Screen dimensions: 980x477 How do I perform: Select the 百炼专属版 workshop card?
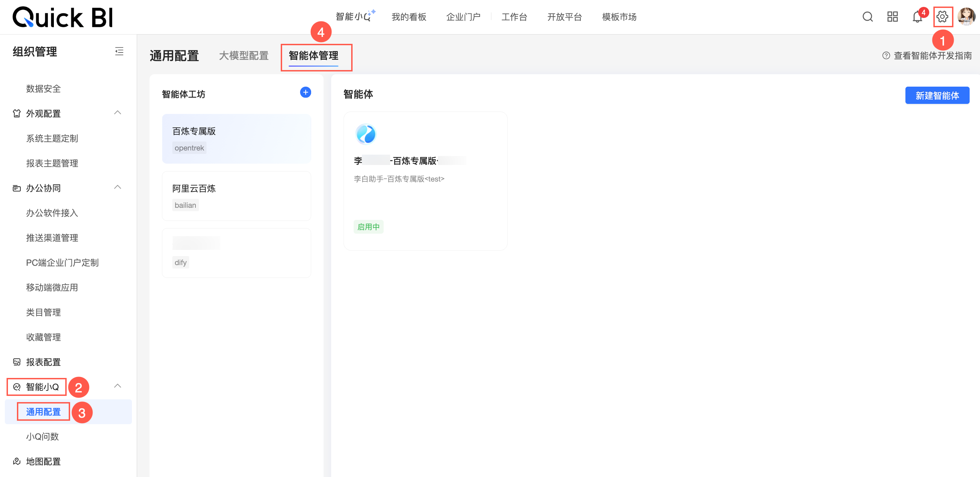click(x=237, y=139)
